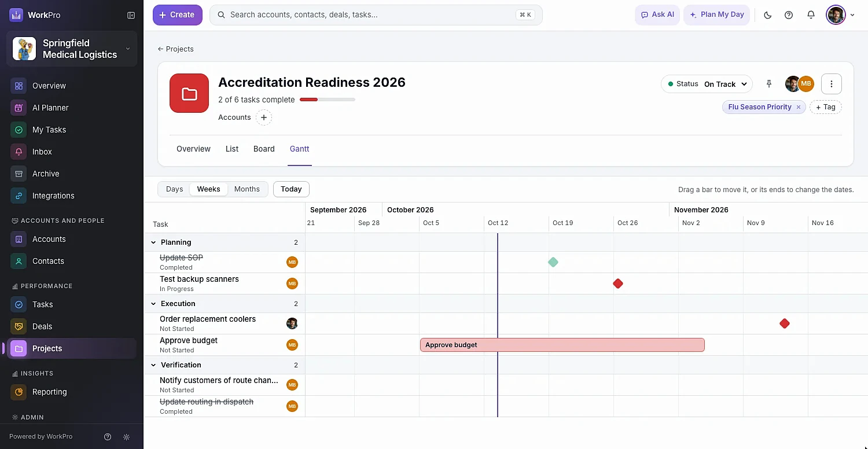
Task: Add a tag to the project
Action: click(x=825, y=107)
